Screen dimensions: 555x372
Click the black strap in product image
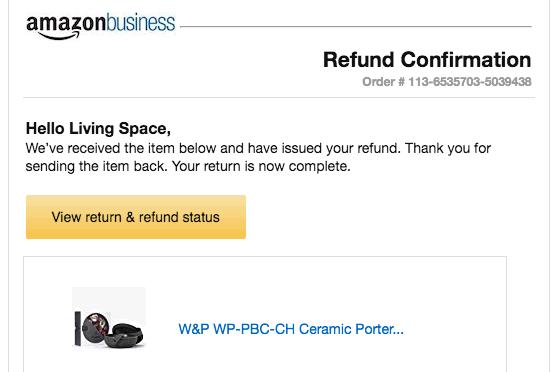[78, 328]
